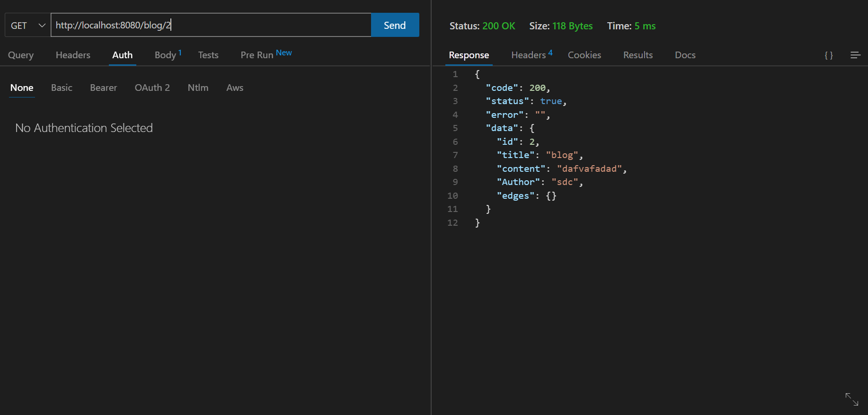Click the "Author": "sdc" line
The width and height of the screenshot is (868, 415).
click(540, 182)
